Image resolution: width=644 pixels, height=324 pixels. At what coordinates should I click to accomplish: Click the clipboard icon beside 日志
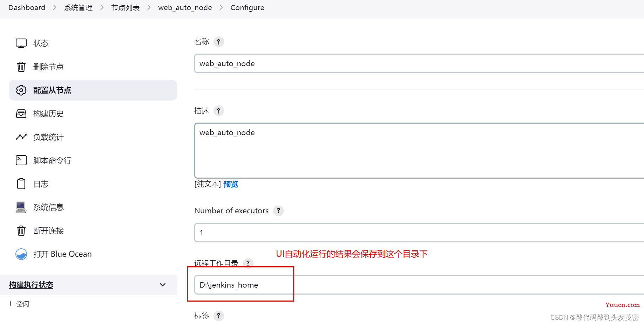pyautogui.click(x=21, y=184)
